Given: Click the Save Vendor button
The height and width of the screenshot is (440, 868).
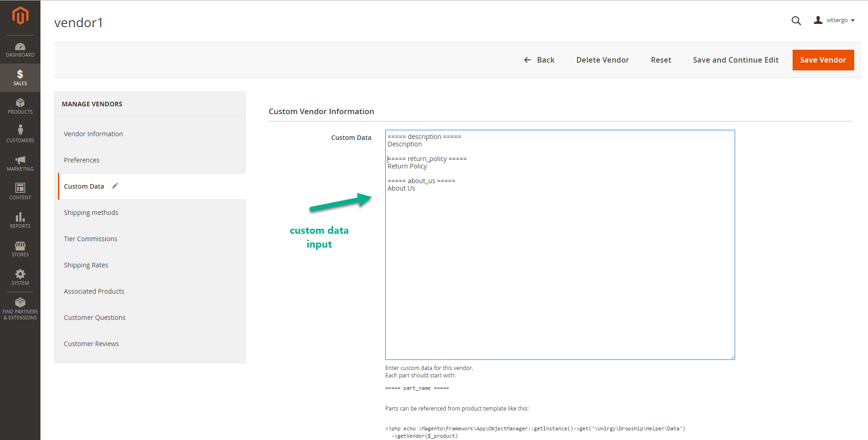Looking at the screenshot, I should point(823,60).
